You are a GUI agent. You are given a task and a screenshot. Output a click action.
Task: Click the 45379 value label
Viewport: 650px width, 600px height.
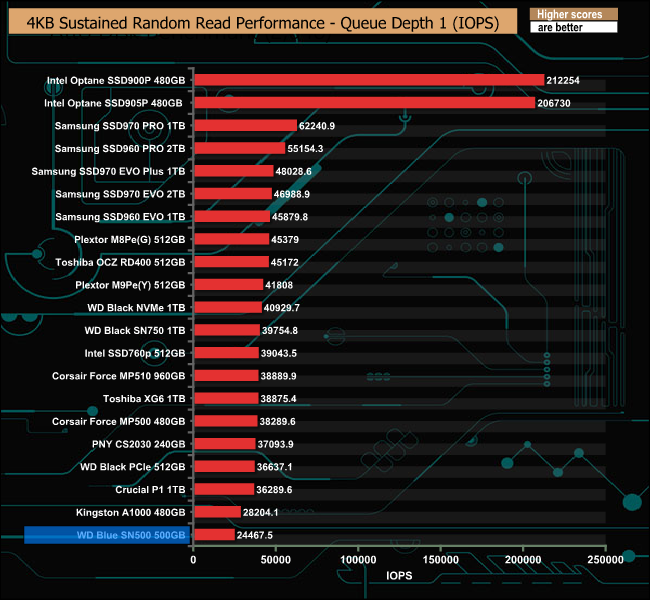coord(285,240)
